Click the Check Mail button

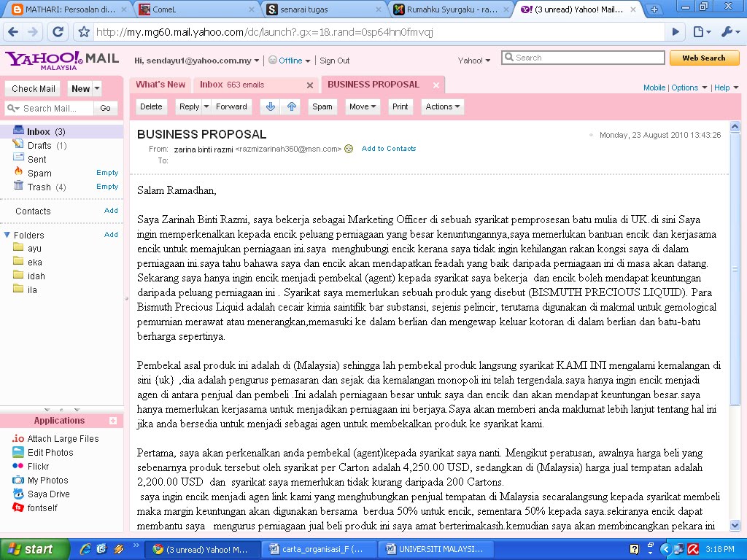(x=34, y=88)
